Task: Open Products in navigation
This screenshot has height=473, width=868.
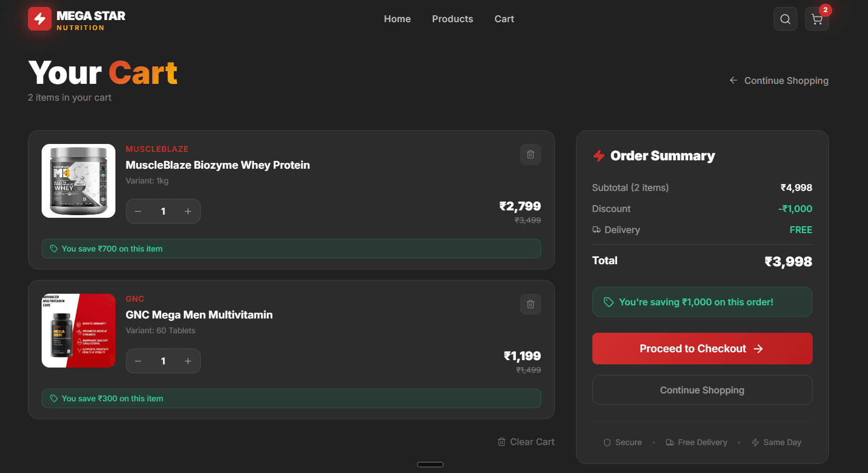Action: click(x=453, y=19)
